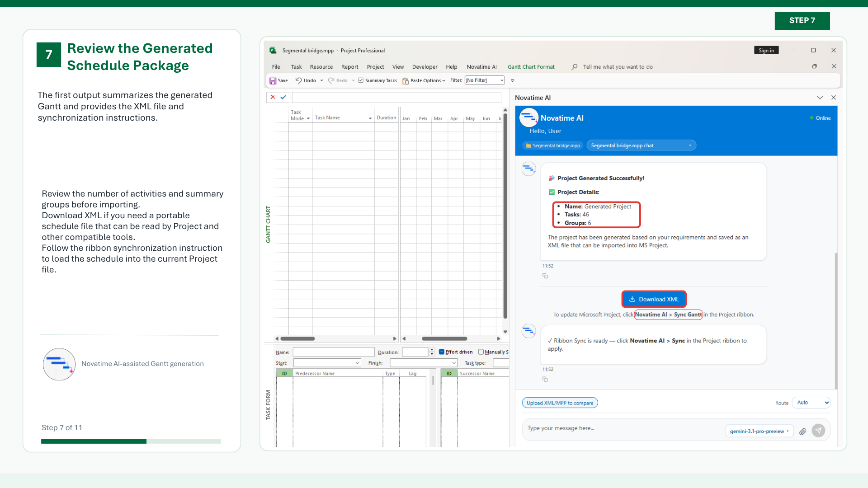Open the Segmental bridge.mpp chat selector

click(x=641, y=145)
